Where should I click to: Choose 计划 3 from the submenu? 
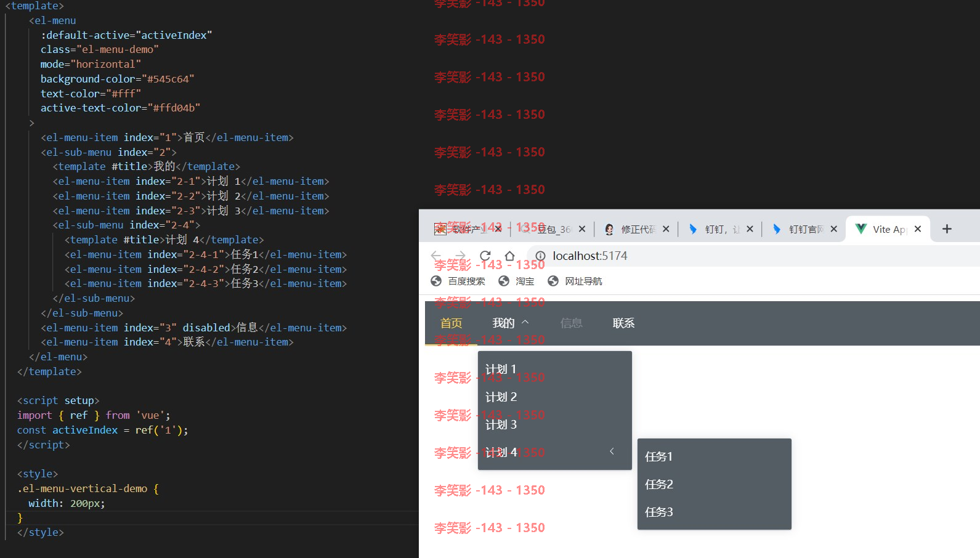coord(555,424)
